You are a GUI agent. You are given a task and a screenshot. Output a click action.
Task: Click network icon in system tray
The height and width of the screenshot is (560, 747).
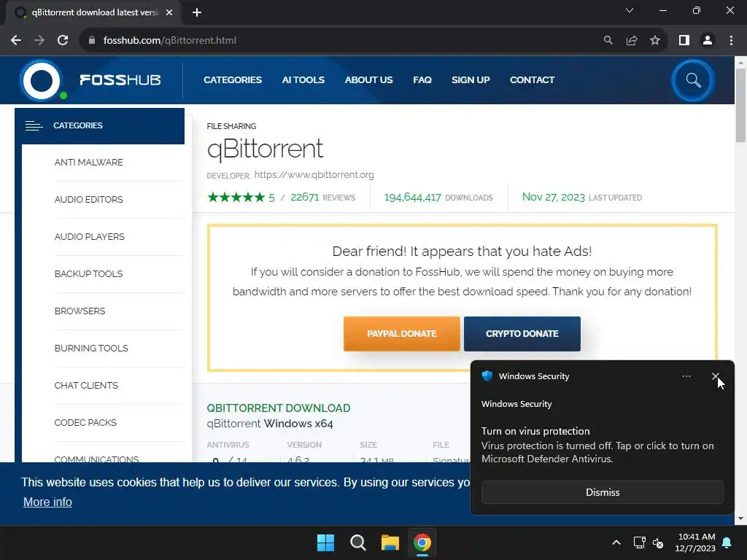[639, 542]
